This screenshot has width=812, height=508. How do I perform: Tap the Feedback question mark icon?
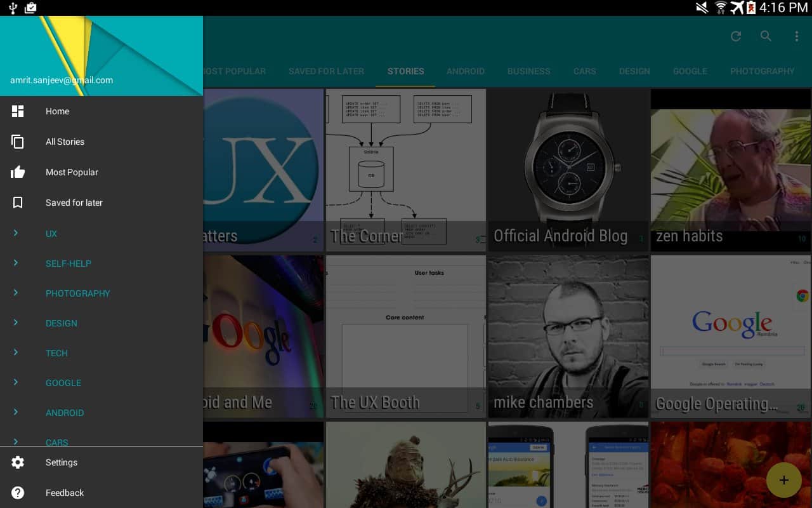click(x=18, y=493)
